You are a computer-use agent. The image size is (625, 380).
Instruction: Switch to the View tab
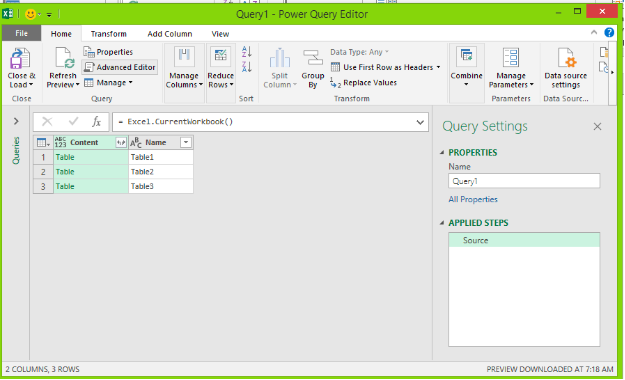click(220, 34)
